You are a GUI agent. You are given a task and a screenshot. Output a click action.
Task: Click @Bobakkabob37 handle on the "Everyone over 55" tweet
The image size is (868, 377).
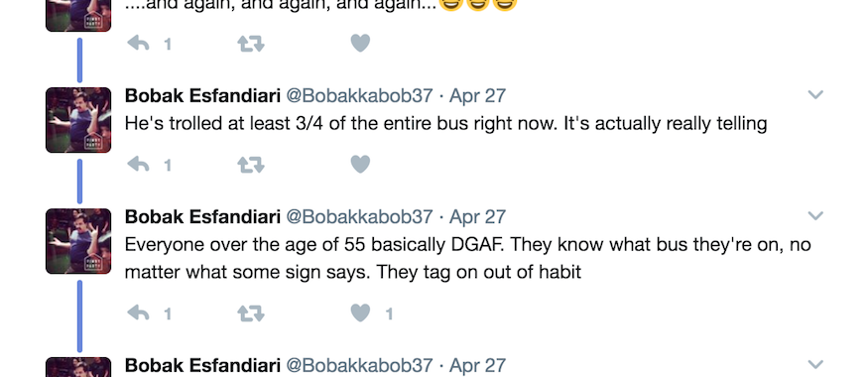pyautogui.click(x=359, y=216)
